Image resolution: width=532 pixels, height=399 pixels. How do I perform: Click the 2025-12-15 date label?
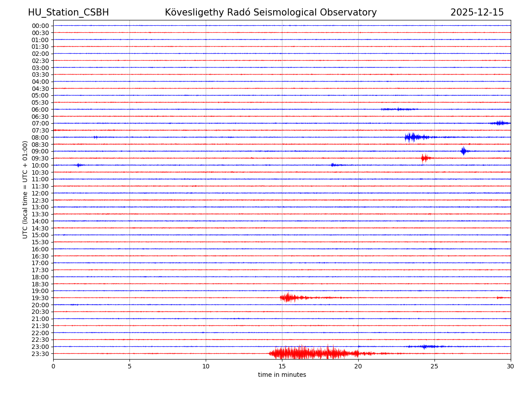pyautogui.click(x=477, y=12)
